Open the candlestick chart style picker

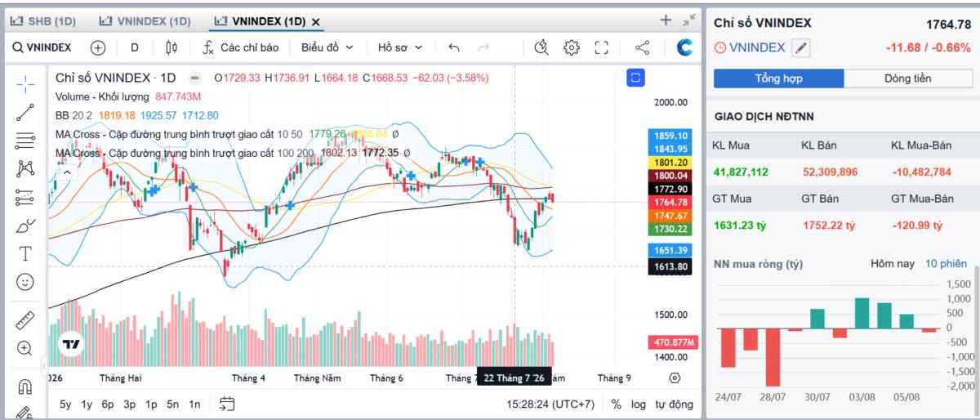click(171, 47)
